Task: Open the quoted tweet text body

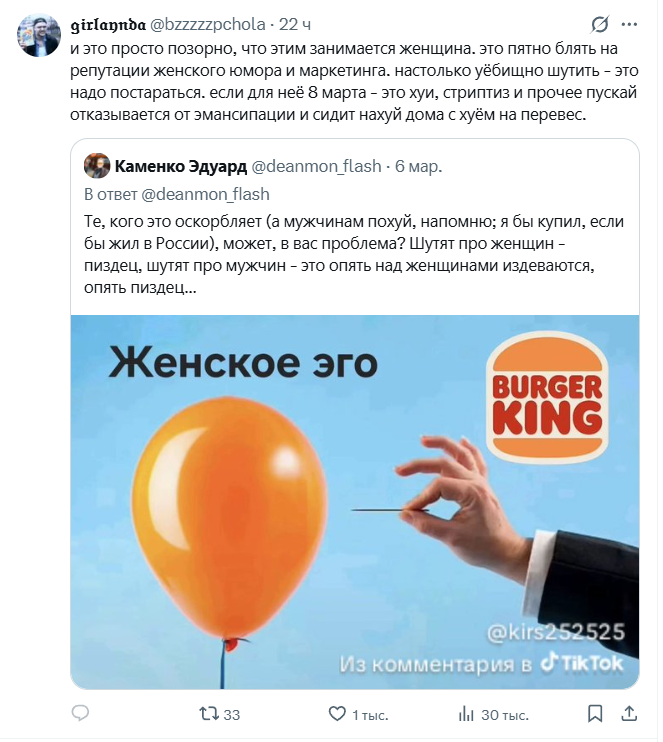Action: click(354, 255)
